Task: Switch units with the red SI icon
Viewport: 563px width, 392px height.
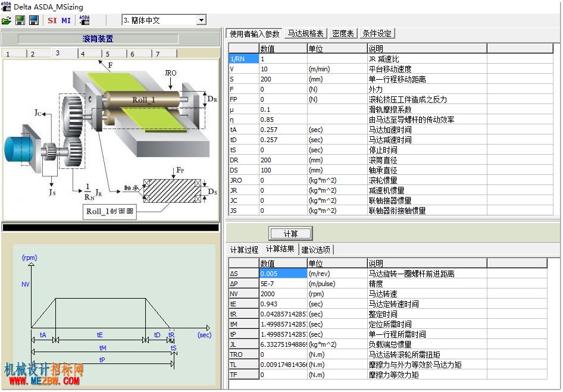Action: click(x=52, y=20)
